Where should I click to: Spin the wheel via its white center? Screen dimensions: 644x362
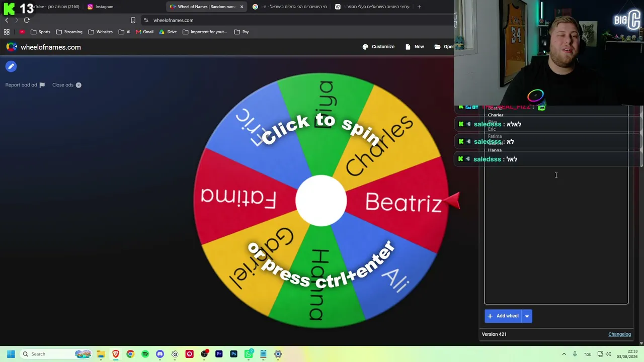coord(321,201)
